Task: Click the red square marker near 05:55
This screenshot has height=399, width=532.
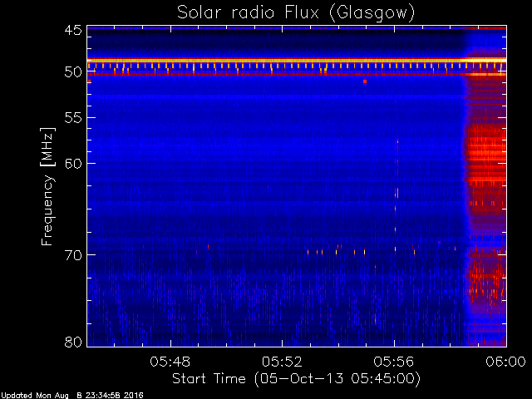Action: pos(365,81)
